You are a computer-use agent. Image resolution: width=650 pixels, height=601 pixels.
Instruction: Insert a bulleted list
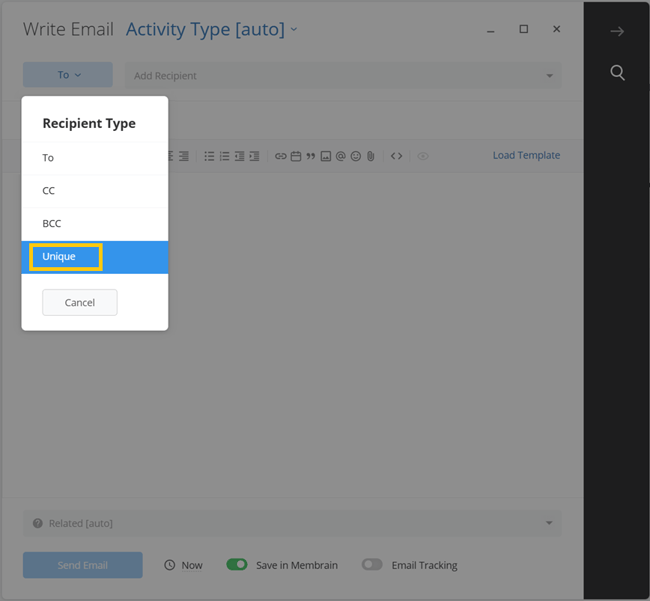[x=209, y=156]
